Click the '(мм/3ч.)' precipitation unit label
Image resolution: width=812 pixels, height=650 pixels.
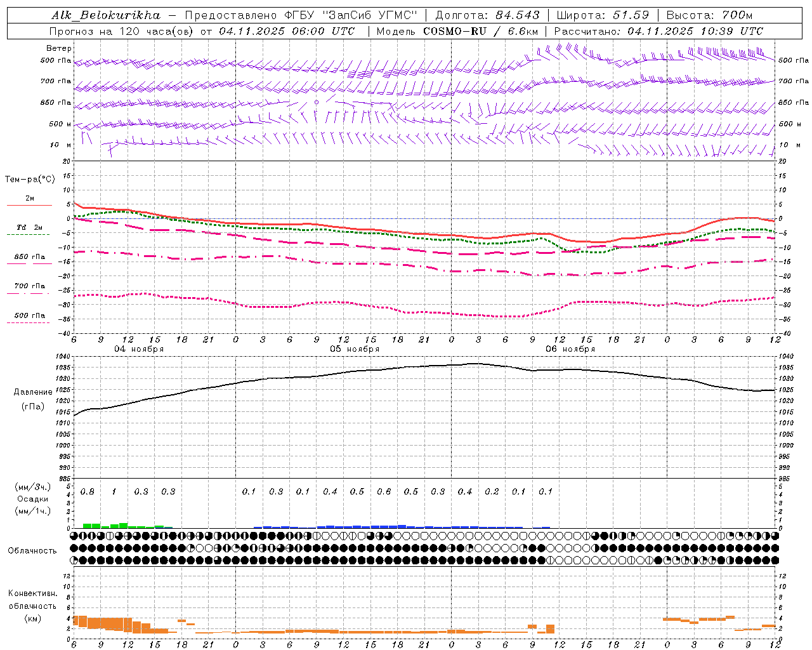tap(33, 487)
